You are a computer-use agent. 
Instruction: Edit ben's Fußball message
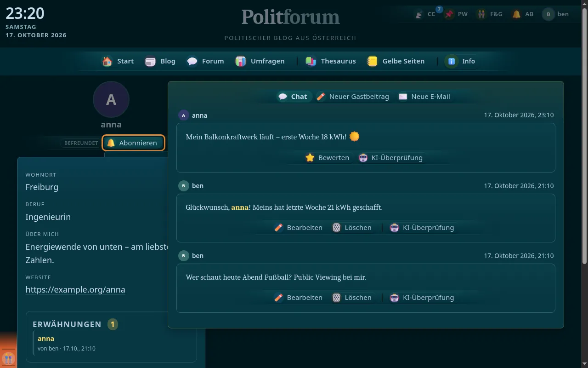coord(299,298)
